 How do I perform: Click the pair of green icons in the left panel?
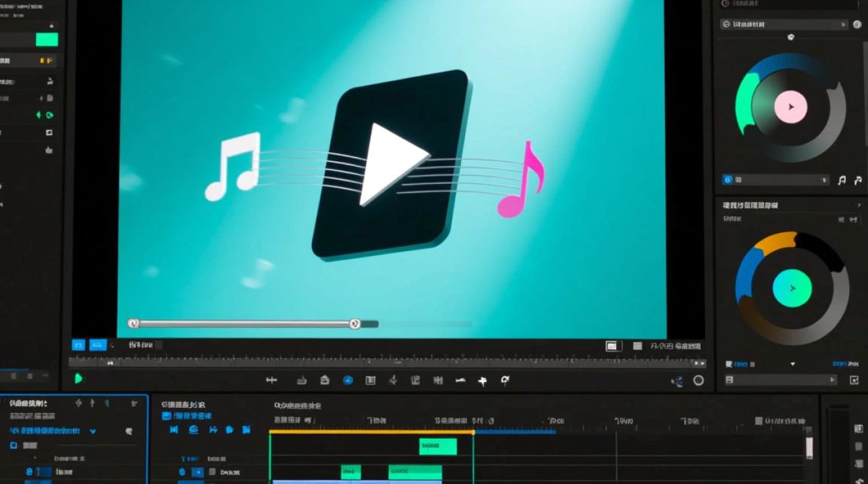click(45, 115)
